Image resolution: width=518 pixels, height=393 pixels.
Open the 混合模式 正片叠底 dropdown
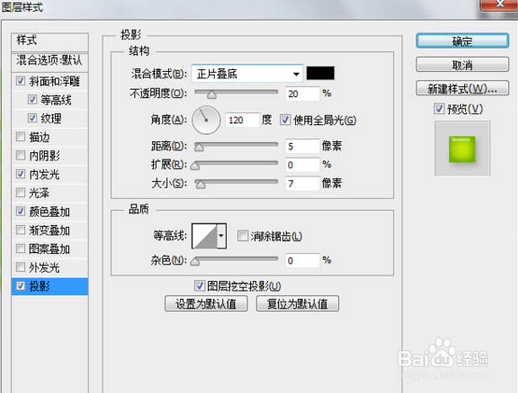[x=247, y=74]
